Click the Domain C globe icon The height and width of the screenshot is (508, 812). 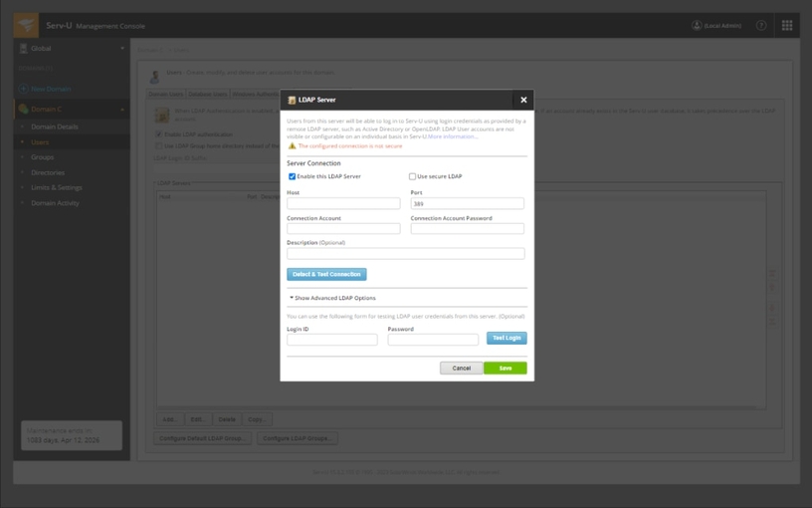click(23, 109)
